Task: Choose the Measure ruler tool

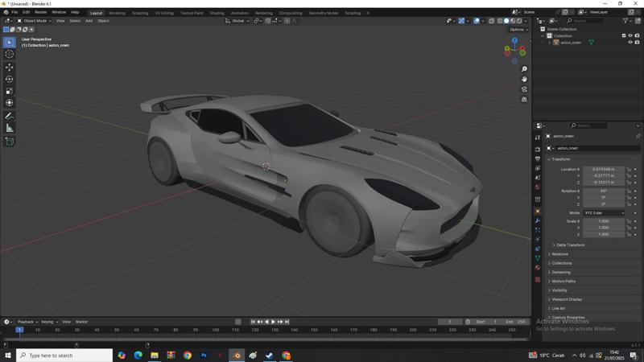Action: click(x=10, y=129)
